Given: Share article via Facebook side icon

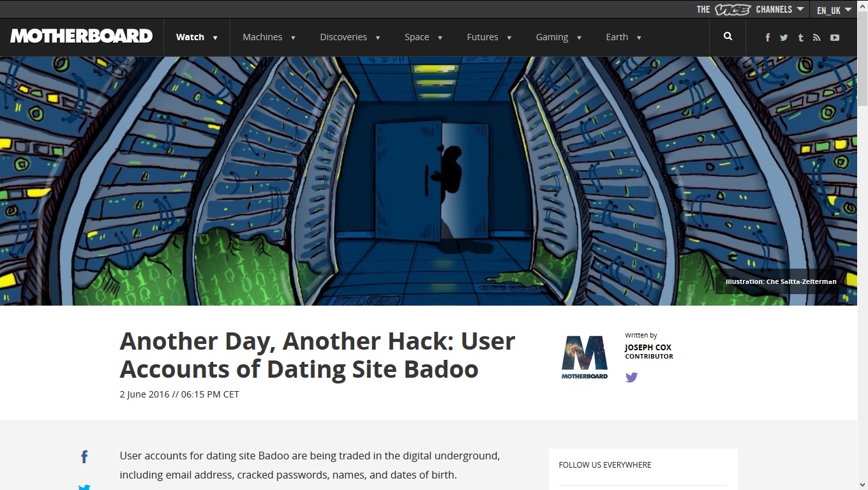Looking at the screenshot, I should pos(84,457).
